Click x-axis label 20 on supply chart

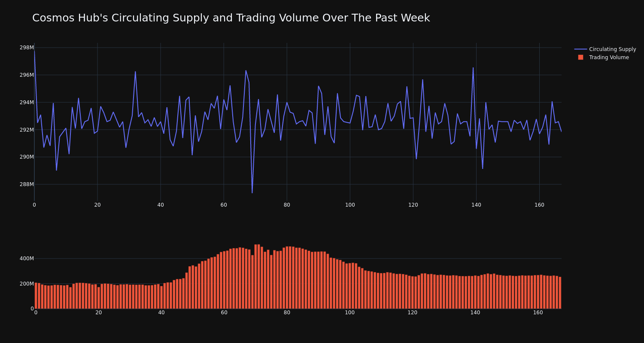97,205
